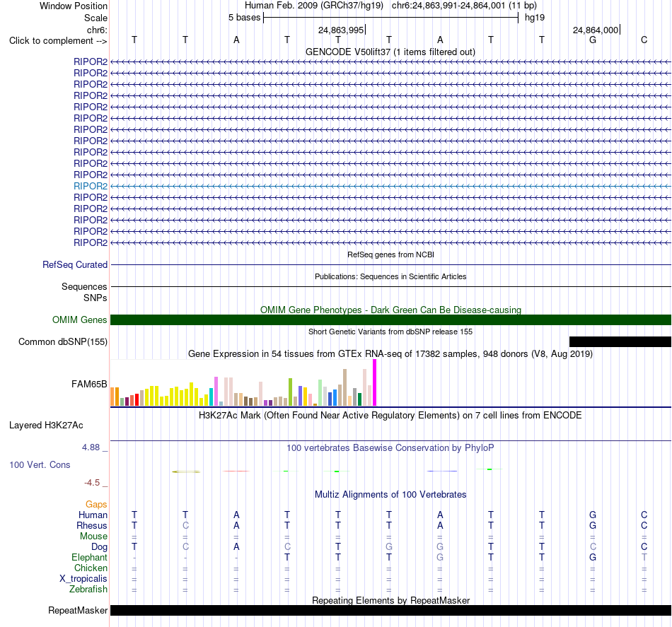672x627 pixels.
Task: Open the 'Short Genetic Variants from dbSNP release 155' title
Action: pos(390,332)
